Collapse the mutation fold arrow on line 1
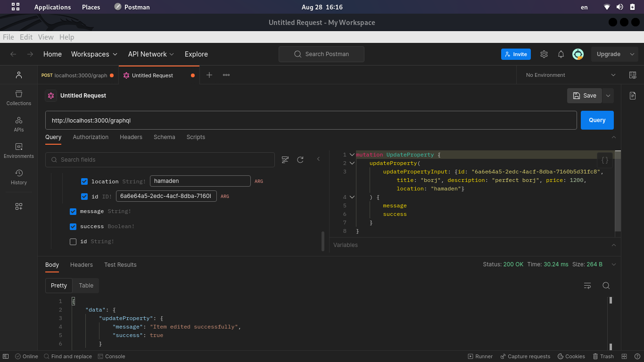644x362 pixels. click(352, 155)
